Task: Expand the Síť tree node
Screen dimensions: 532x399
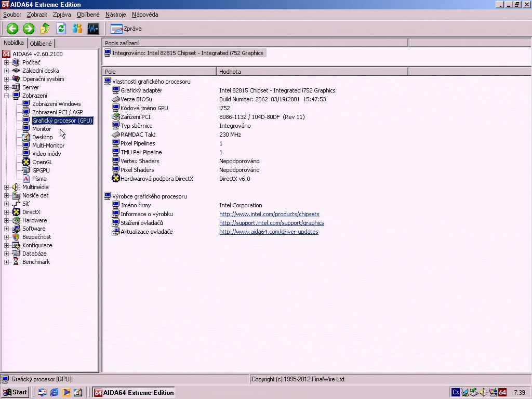Action: 6,204
